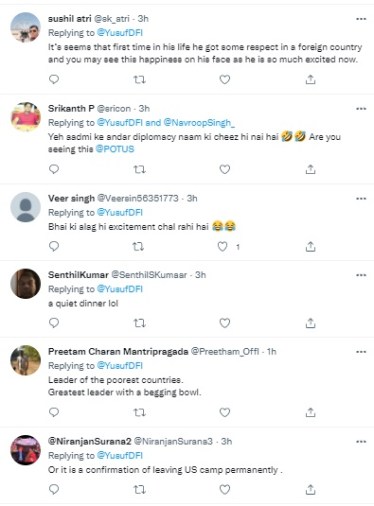Like Preetam Charan Mantripragada's tweet

click(225, 412)
